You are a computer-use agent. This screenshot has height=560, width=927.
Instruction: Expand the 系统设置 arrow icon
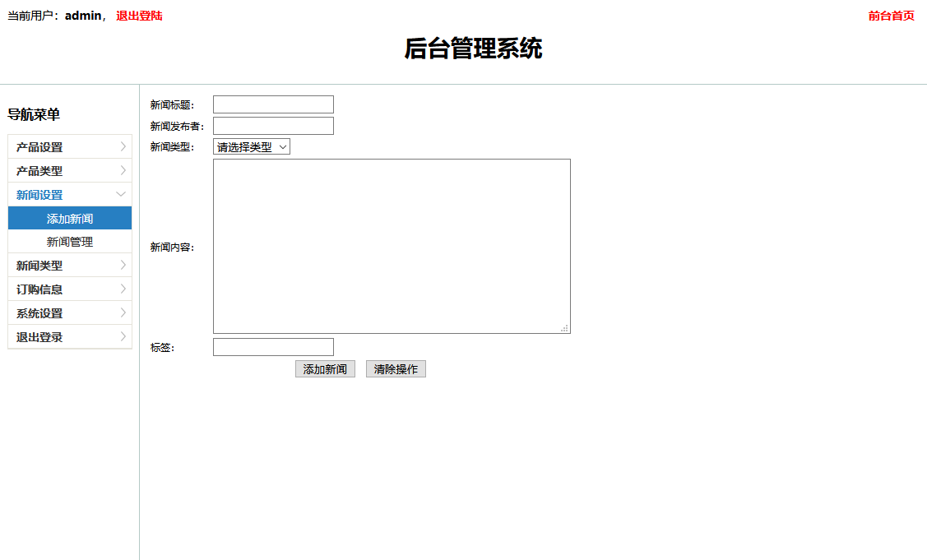(x=123, y=313)
